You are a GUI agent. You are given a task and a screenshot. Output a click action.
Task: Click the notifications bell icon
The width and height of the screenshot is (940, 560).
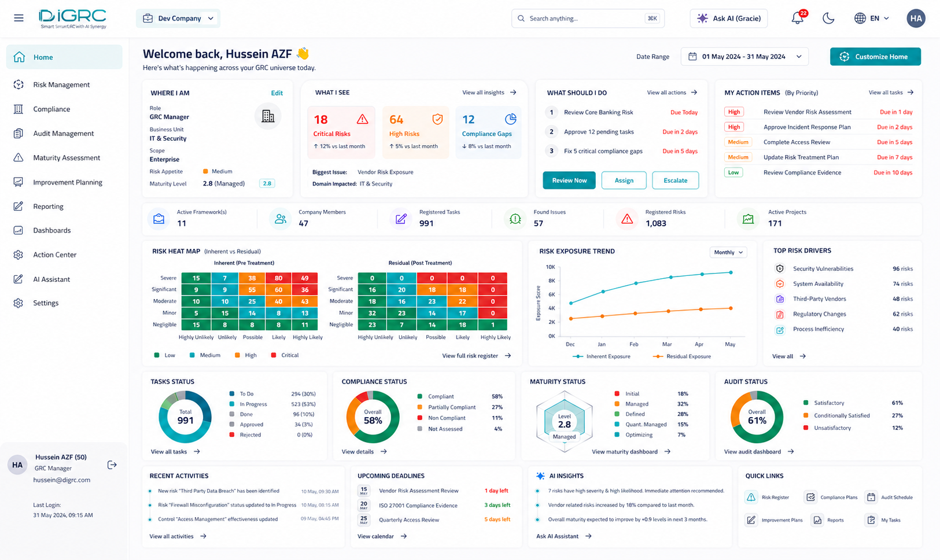tap(798, 19)
